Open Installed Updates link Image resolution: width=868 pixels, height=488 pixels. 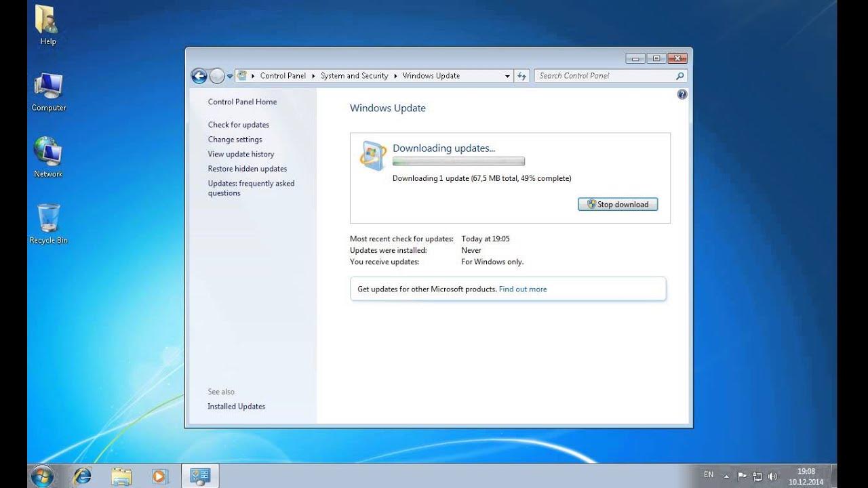(x=237, y=407)
